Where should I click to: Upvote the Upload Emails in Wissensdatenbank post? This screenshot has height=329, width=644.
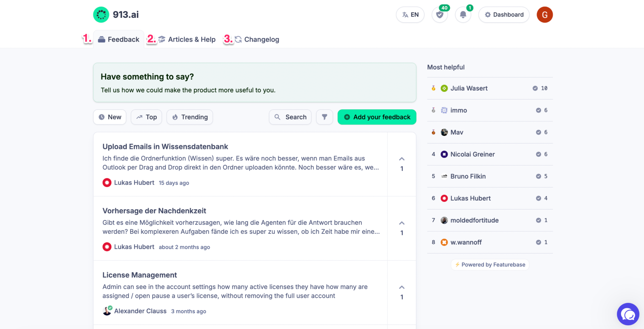tap(402, 164)
